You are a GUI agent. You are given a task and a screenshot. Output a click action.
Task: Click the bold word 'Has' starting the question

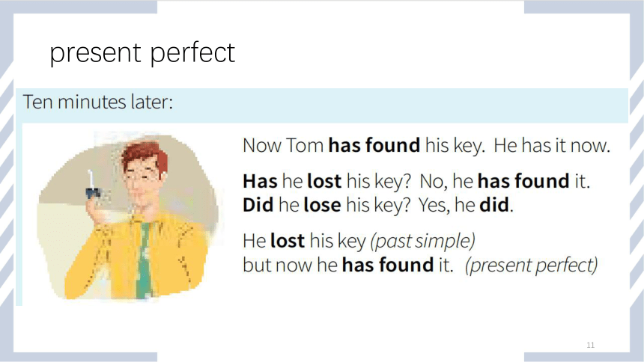click(x=261, y=181)
